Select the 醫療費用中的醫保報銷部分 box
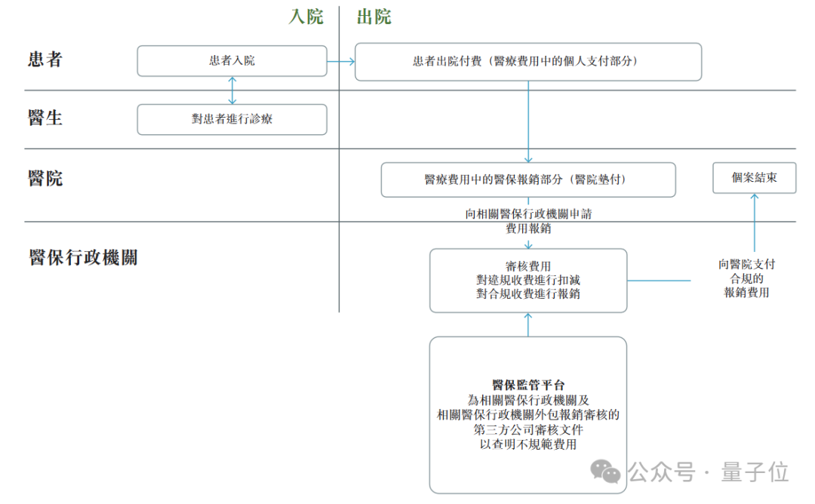This screenshot has width=815, height=504. [529, 180]
